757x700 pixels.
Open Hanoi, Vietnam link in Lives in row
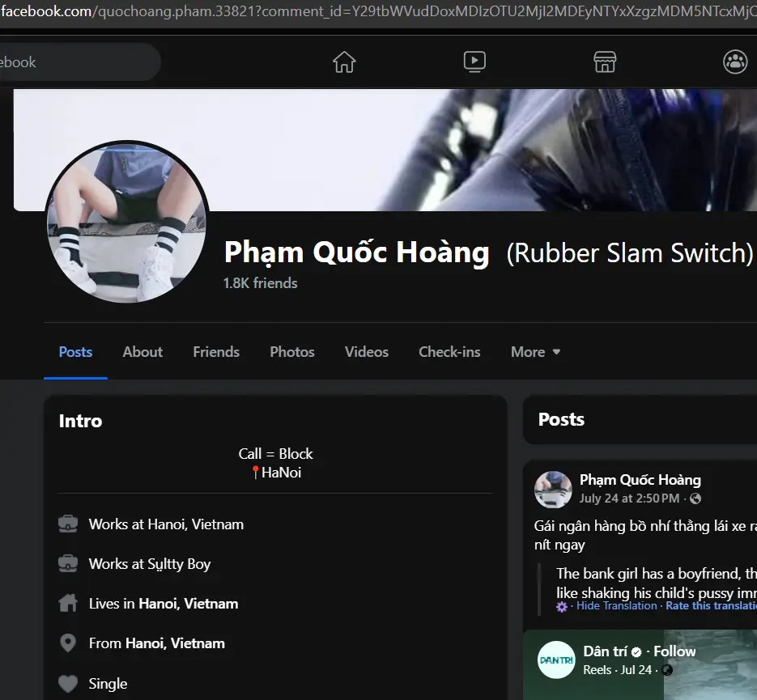(189, 604)
